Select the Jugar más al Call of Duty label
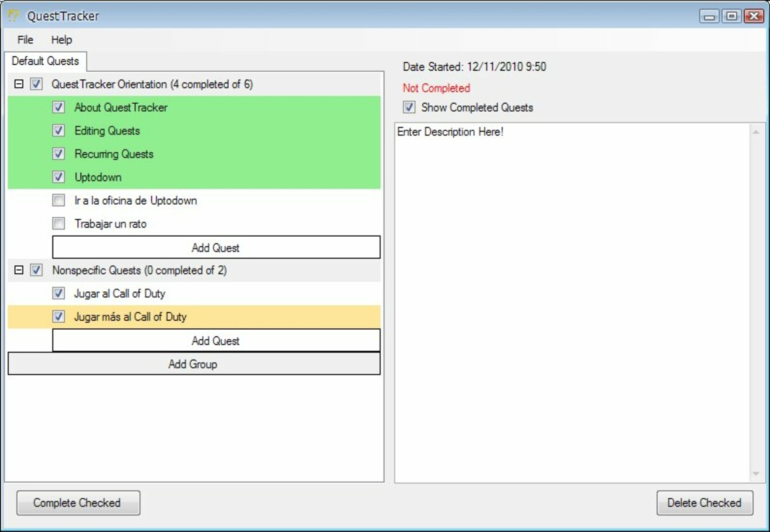Image resolution: width=770 pixels, height=532 pixels. pos(130,317)
